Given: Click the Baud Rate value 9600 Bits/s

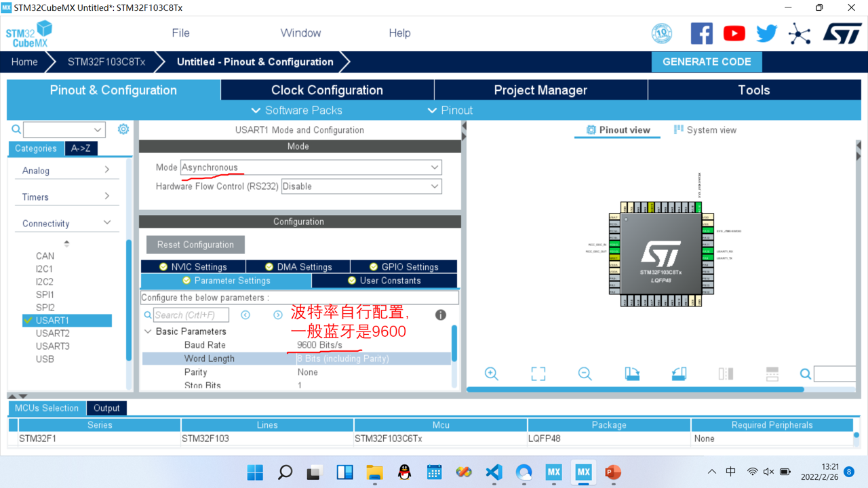Looking at the screenshot, I should click(319, 345).
